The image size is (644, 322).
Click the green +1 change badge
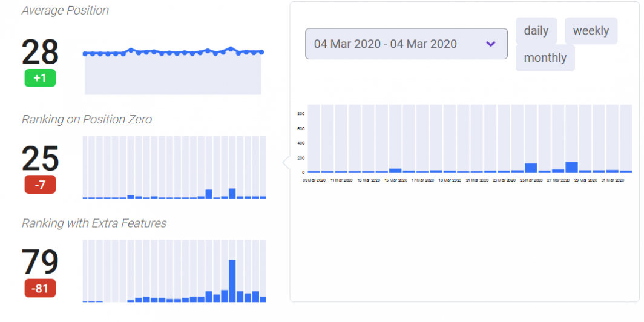(x=40, y=78)
